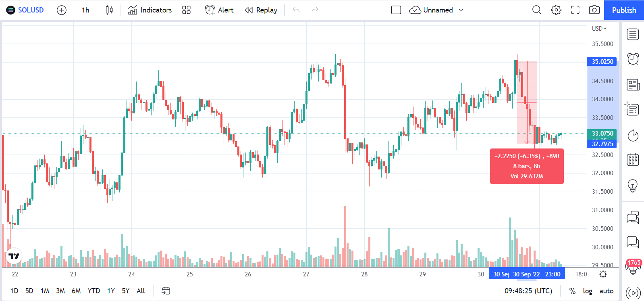Open the Indicators dialog
Image resolution: width=644 pixels, height=301 pixels.
(x=150, y=10)
